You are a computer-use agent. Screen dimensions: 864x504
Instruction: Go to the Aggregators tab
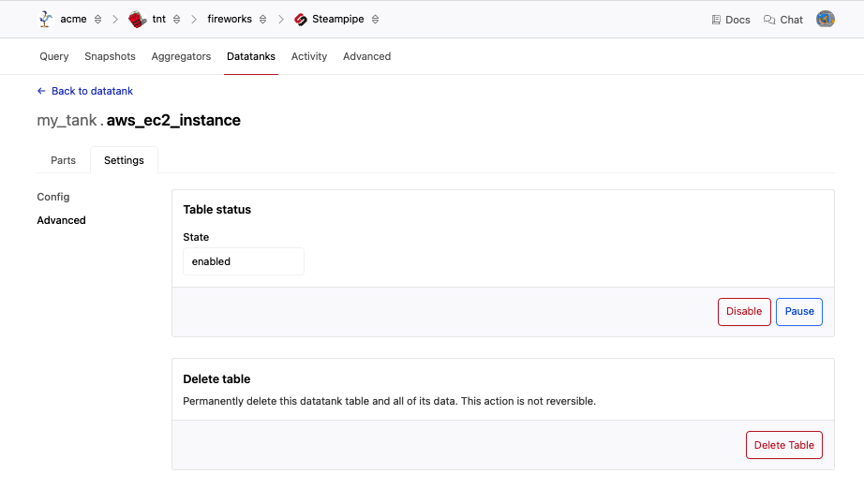(181, 56)
